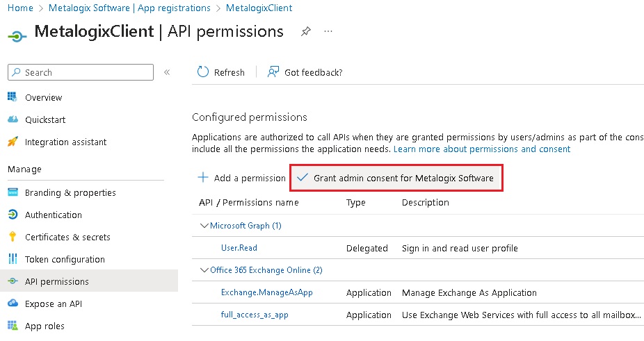This screenshot has height=341, width=644.
Task: Open the ellipsis more options menu
Action: click(x=328, y=32)
